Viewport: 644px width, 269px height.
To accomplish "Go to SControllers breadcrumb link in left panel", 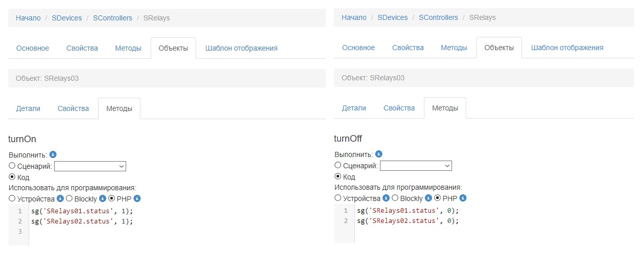I will pos(112,18).
